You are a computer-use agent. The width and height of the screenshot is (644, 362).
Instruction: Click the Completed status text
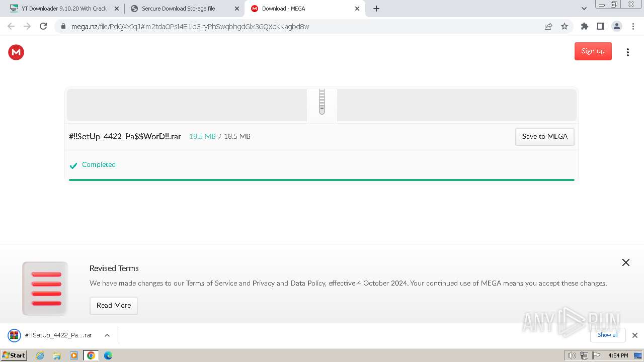tap(99, 164)
